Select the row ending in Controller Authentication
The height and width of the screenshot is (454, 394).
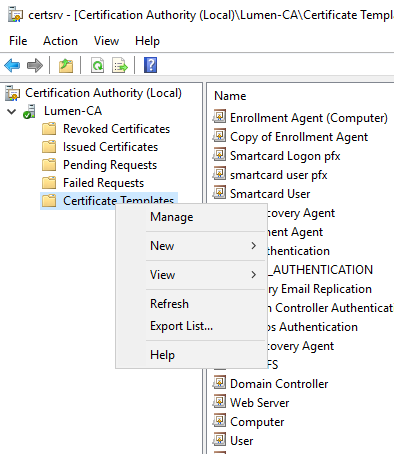point(330,308)
